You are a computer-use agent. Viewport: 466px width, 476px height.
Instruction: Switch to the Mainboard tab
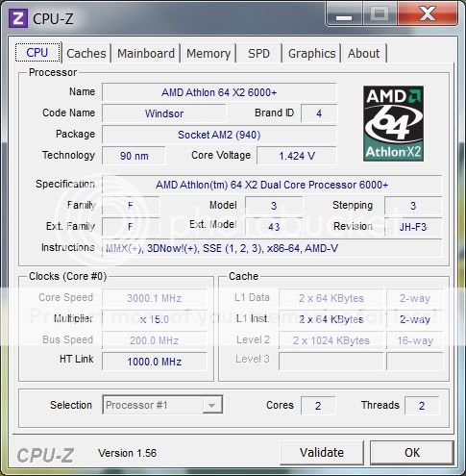tap(146, 53)
